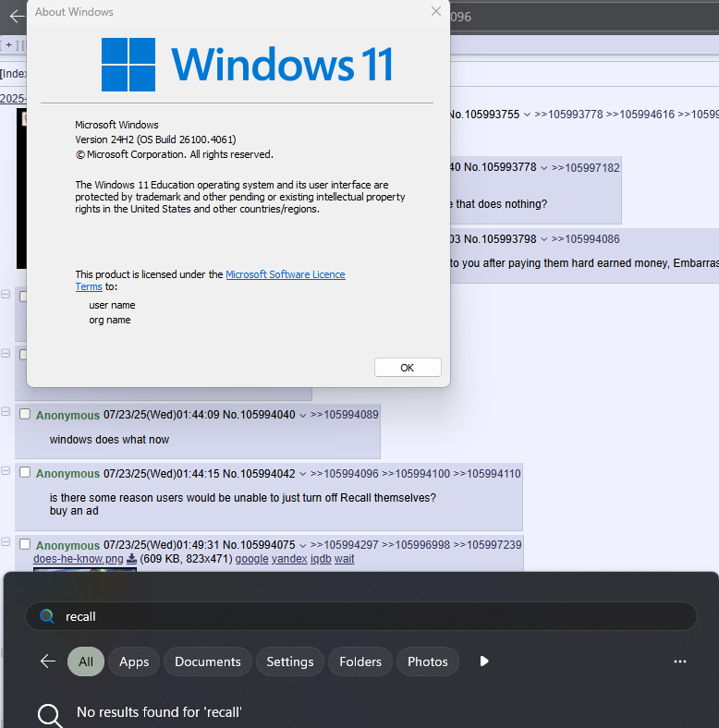
Task: Click post number No.105994075
Action: pos(259,544)
